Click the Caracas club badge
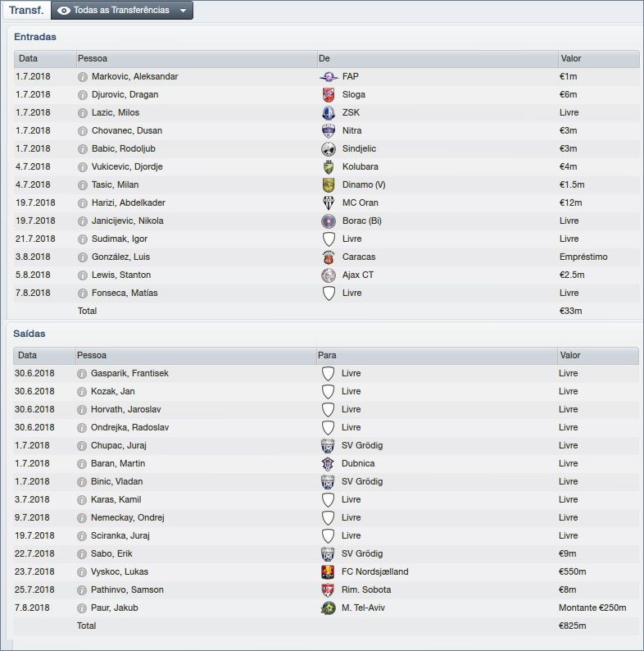This screenshot has width=644, height=651. [x=329, y=257]
